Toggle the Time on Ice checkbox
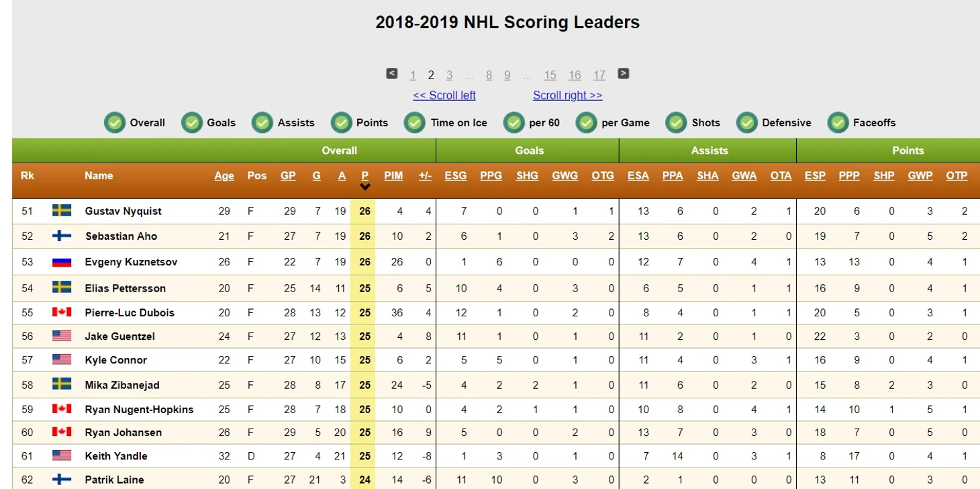Image resolution: width=980 pixels, height=489 pixels. (x=415, y=123)
